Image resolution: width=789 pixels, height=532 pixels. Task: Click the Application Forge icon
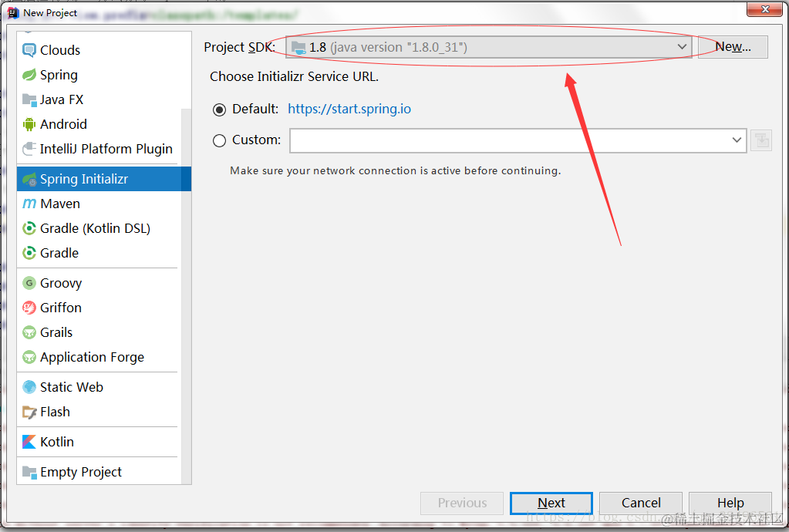point(29,357)
